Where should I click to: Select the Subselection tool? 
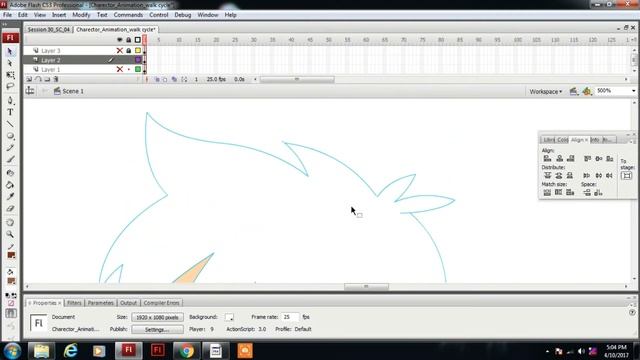(10, 64)
